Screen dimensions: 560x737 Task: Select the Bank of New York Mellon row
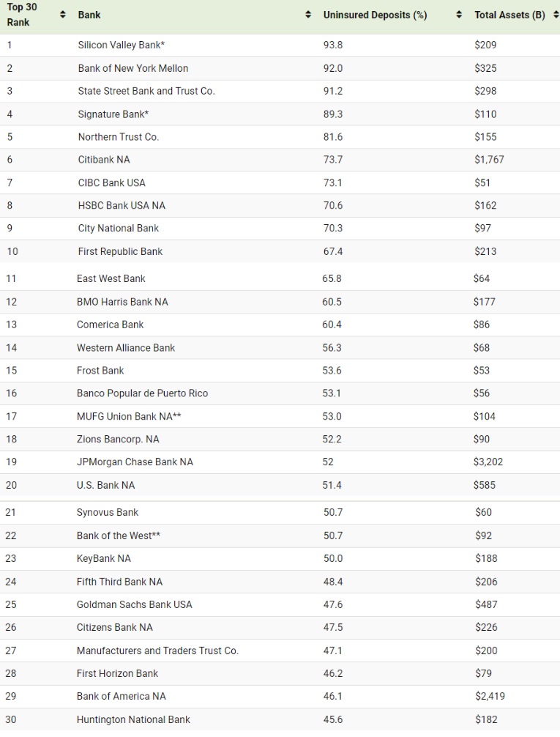[x=133, y=68]
